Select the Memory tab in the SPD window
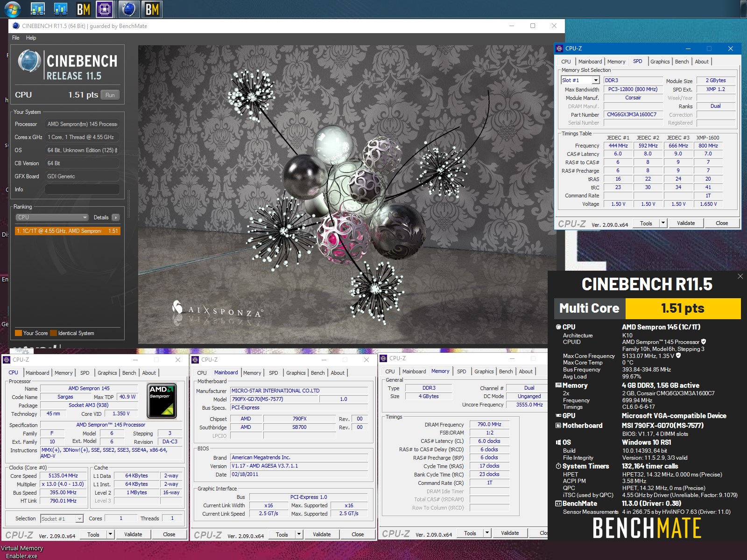This screenshot has height=560, width=747. tap(616, 62)
